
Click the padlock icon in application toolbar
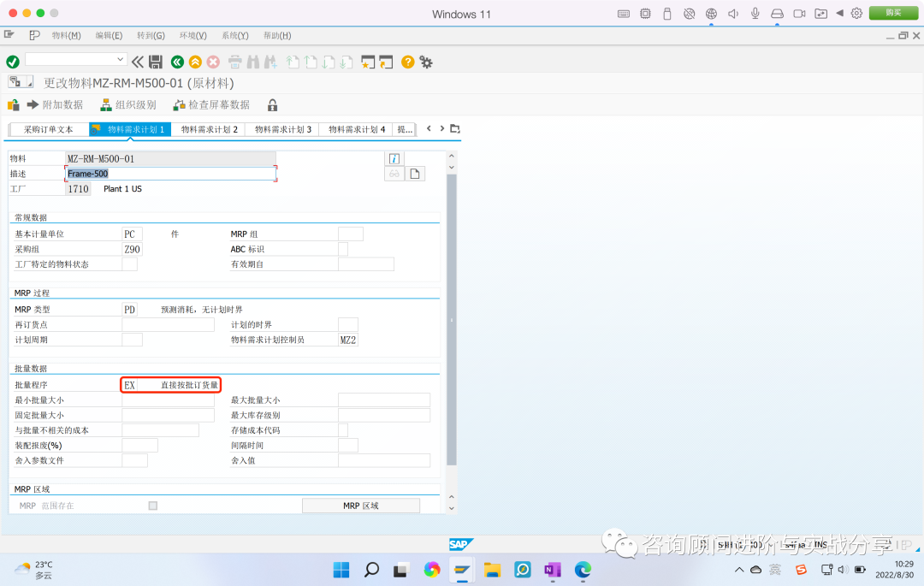point(272,105)
